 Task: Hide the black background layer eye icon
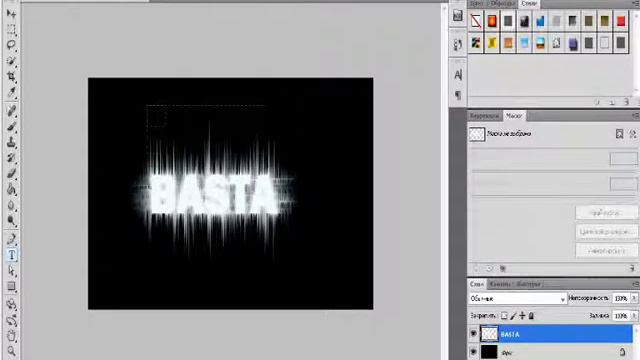tap(473, 351)
